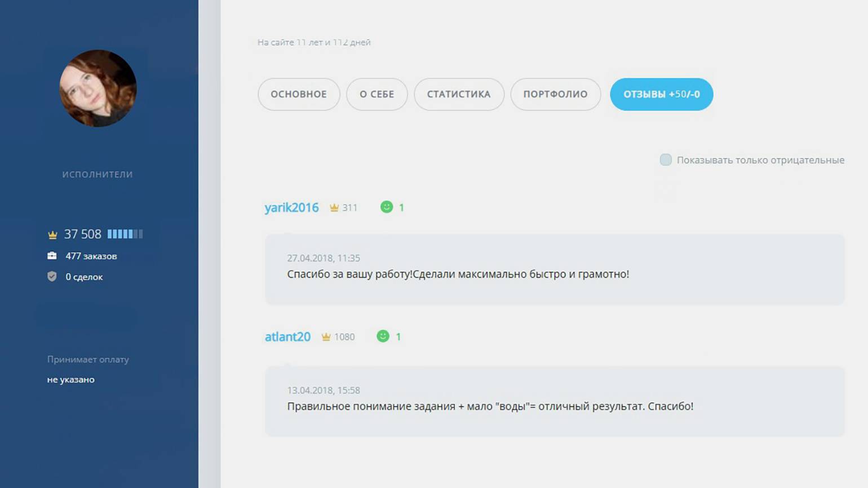Click the crown icon beside atlant20's 1080

point(326,337)
